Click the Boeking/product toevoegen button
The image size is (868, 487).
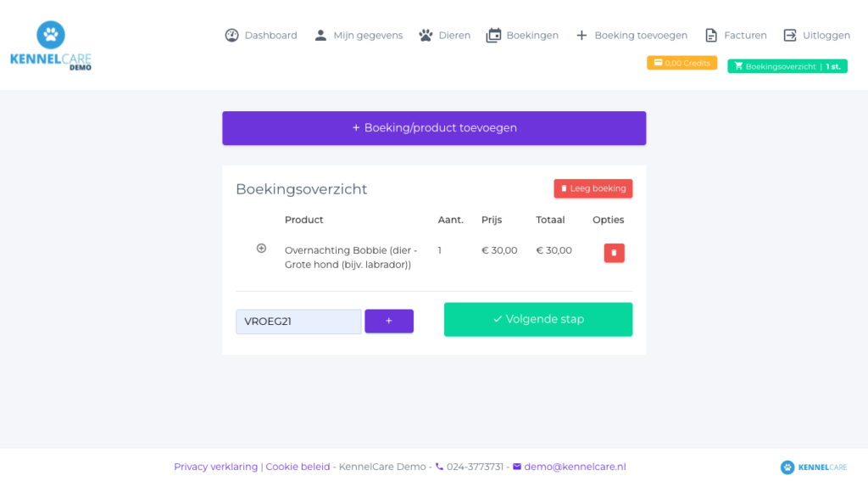pyautogui.click(x=434, y=128)
